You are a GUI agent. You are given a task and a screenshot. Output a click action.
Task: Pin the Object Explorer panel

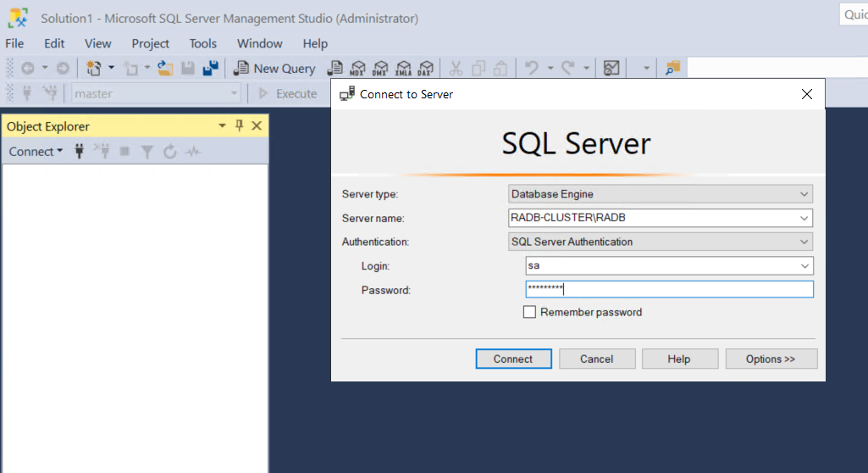click(x=239, y=125)
